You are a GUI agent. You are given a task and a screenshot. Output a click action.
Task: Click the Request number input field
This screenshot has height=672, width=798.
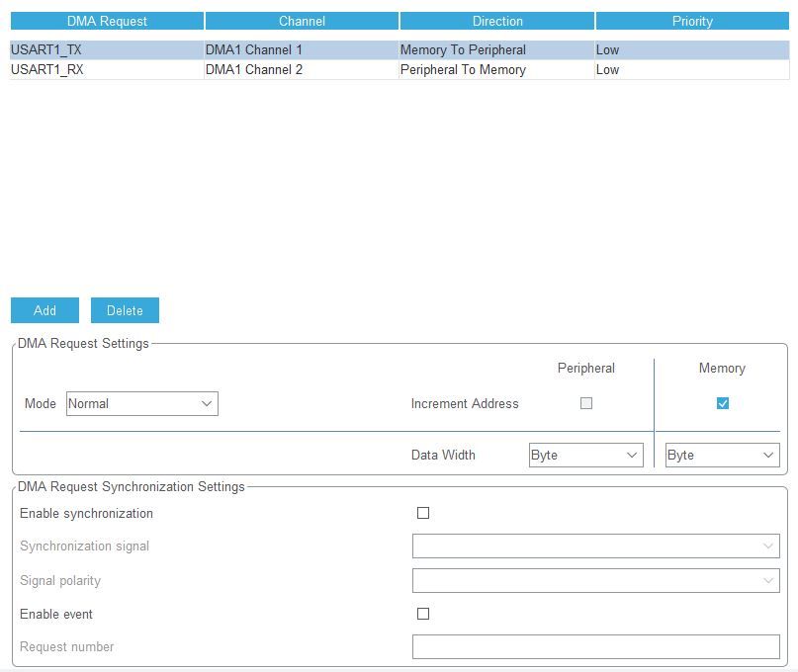point(595,647)
